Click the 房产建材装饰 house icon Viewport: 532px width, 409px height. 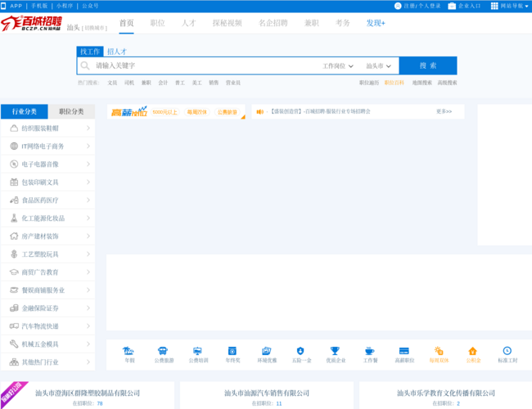click(x=14, y=236)
